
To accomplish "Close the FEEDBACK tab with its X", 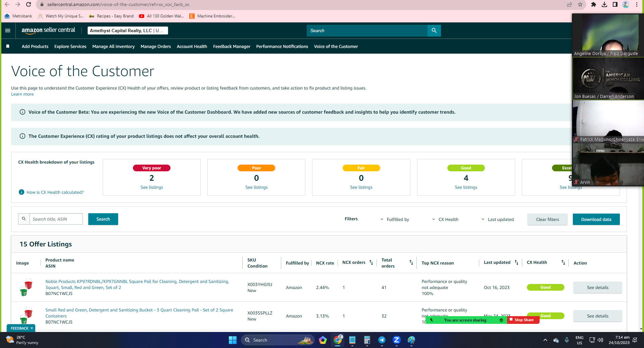I will pos(32,328).
